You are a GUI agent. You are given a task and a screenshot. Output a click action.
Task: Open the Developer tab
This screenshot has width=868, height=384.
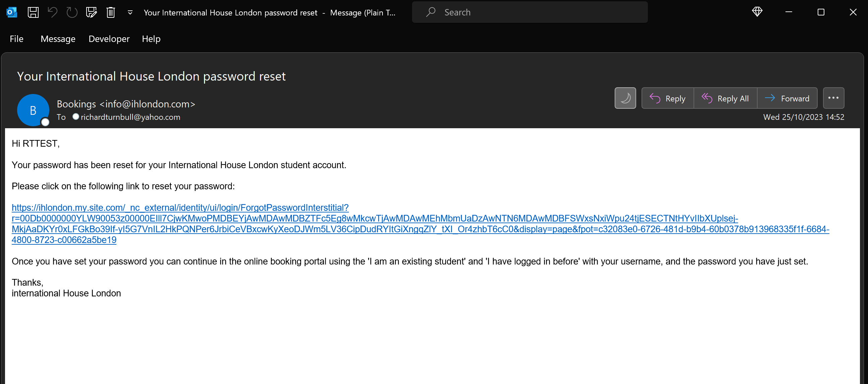[x=109, y=39]
